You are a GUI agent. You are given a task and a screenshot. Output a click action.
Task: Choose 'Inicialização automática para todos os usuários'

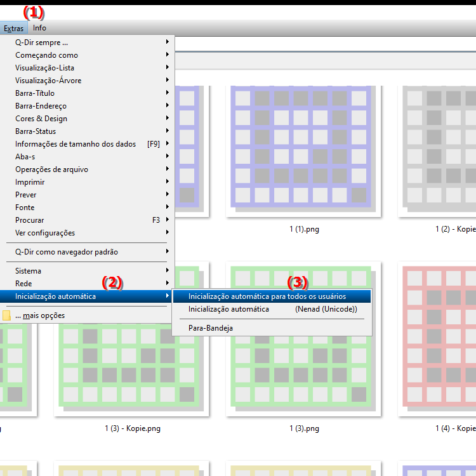(x=272, y=296)
